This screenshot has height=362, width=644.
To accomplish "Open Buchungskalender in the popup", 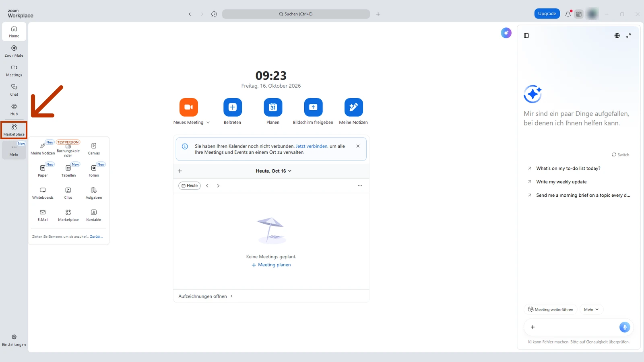I will (68, 148).
